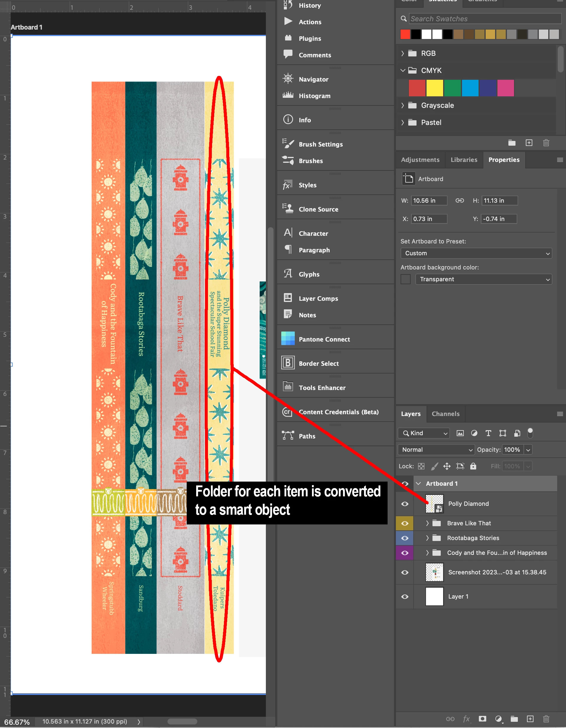Select the cyan CMYK swatch

click(470, 88)
